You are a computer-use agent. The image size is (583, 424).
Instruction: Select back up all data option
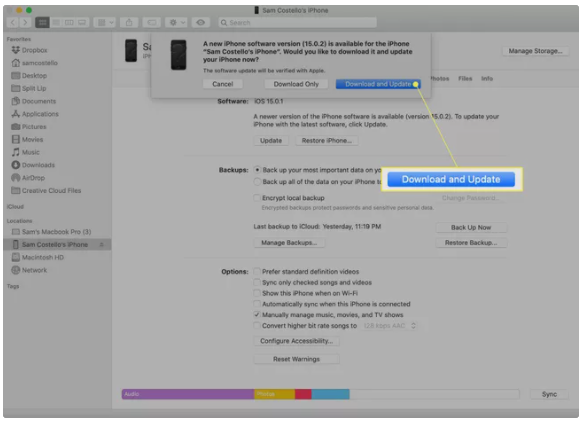pos(257,182)
